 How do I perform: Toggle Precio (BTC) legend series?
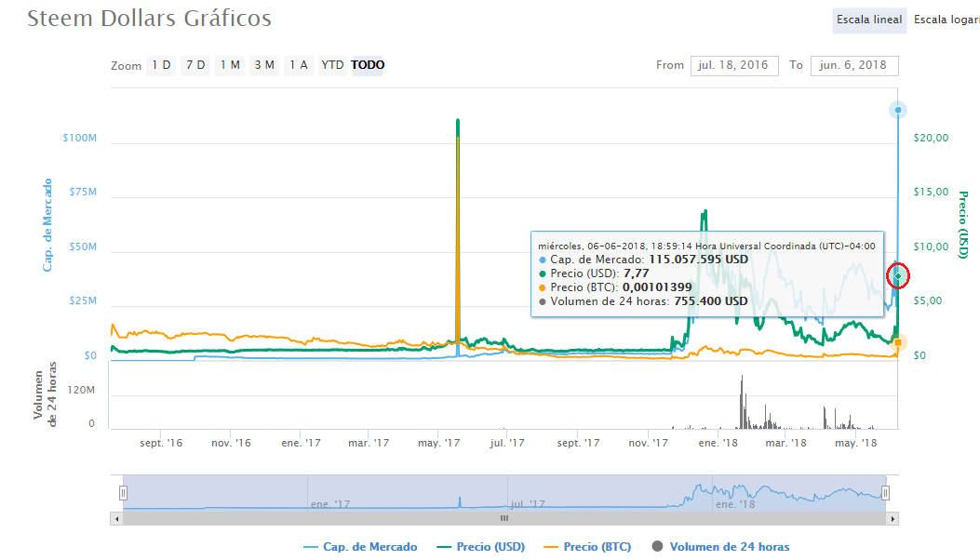(587, 547)
